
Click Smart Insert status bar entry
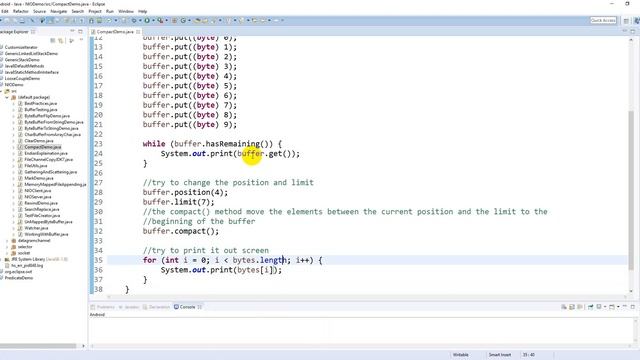[x=500, y=355]
